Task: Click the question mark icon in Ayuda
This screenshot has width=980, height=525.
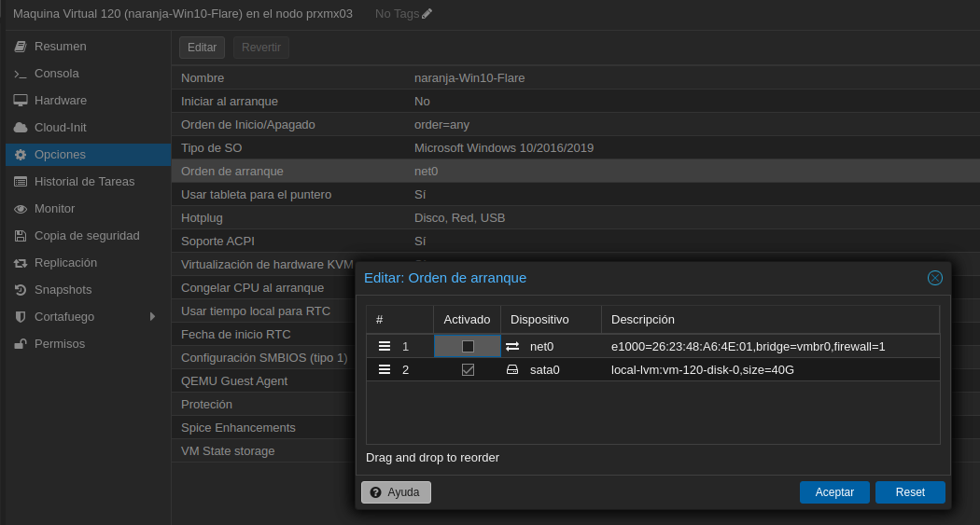Action: tap(375, 492)
